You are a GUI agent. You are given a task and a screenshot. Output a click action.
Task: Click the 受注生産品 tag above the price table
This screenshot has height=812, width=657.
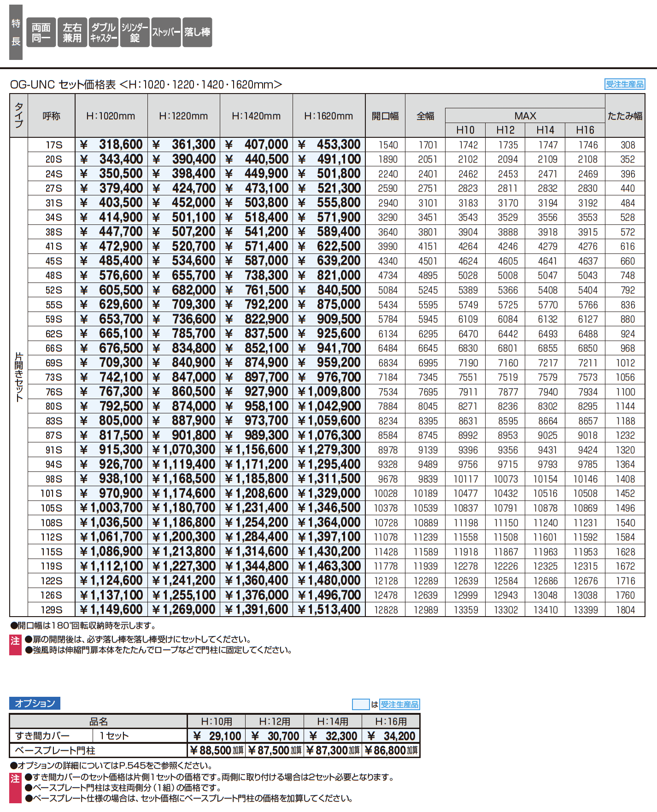coord(625,84)
